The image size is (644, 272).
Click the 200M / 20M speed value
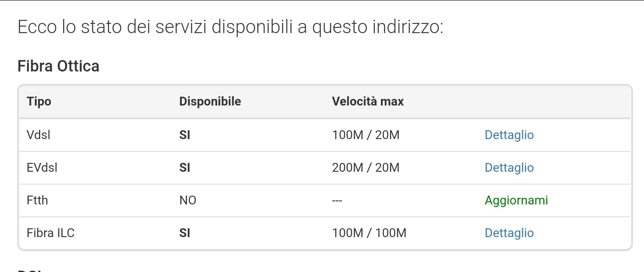(365, 168)
